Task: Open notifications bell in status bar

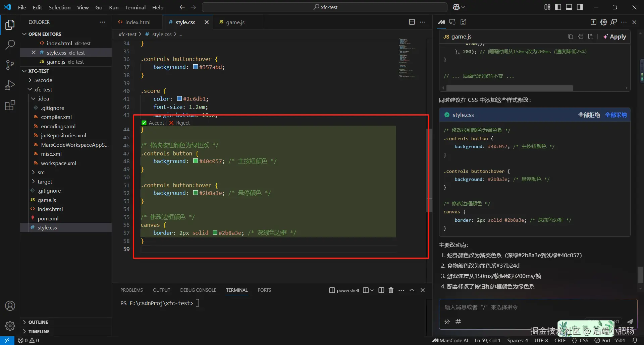Action: [x=635, y=340]
